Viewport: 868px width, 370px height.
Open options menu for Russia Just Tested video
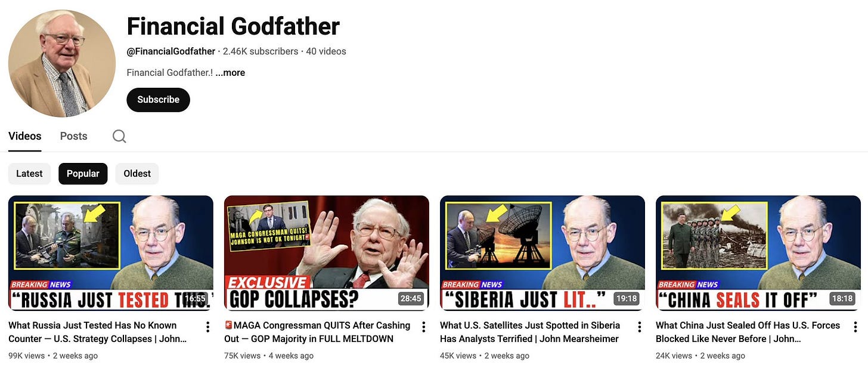207,326
